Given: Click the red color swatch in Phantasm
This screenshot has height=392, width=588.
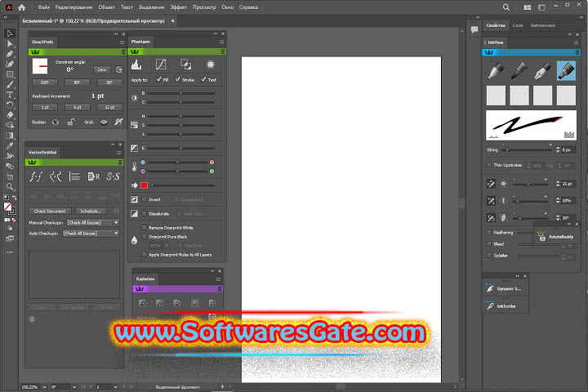Looking at the screenshot, I should pyautogui.click(x=144, y=185).
